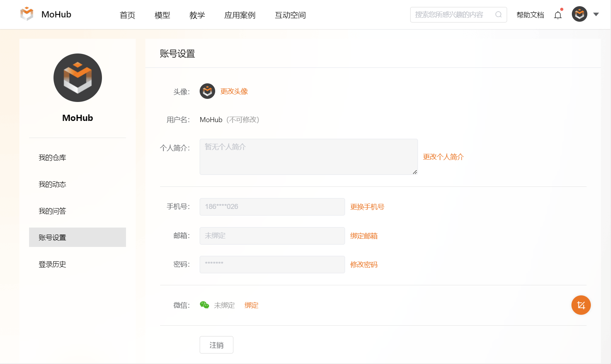
Task: Click the MoHub logo icon in header
Action: 27,14
